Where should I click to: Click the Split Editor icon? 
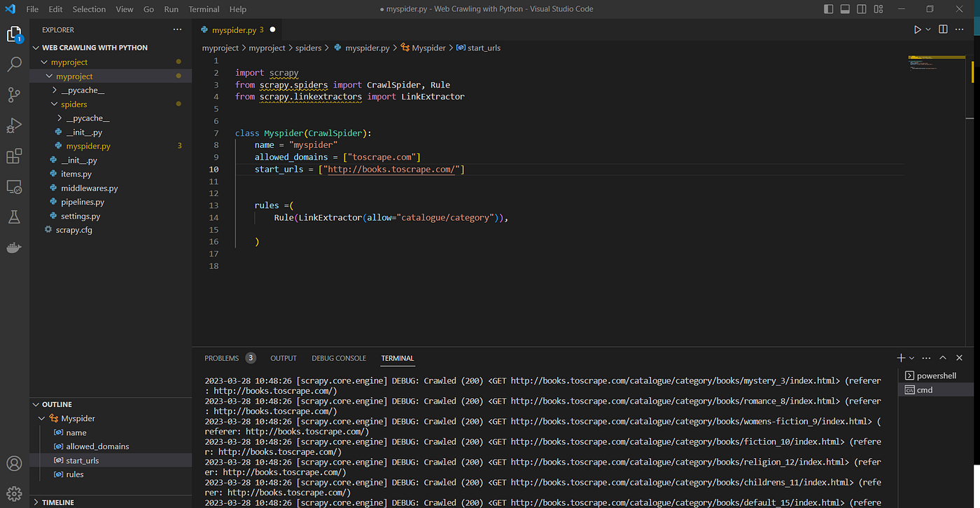[x=943, y=29]
